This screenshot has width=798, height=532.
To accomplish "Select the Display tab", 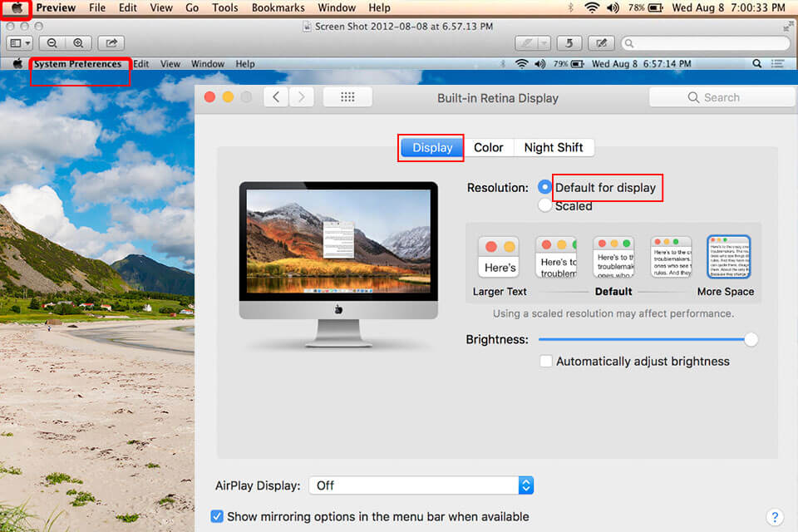I will (x=432, y=148).
